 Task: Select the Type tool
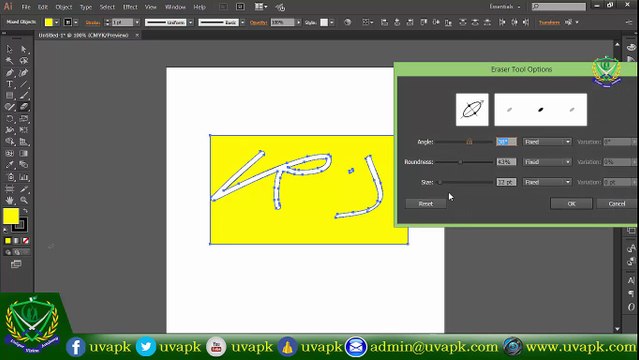[9, 84]
